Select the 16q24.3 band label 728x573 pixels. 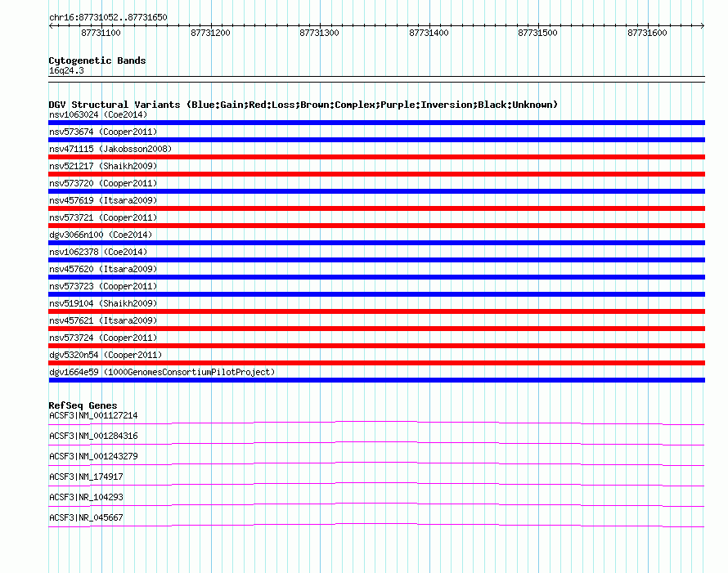tap(66, 70)
